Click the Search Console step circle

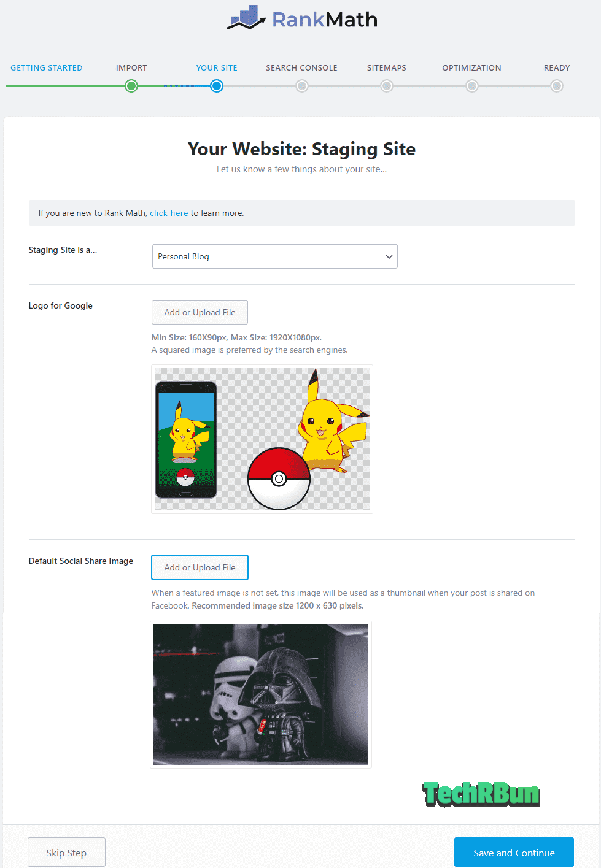pyautogui.click(x=301, y=86)
